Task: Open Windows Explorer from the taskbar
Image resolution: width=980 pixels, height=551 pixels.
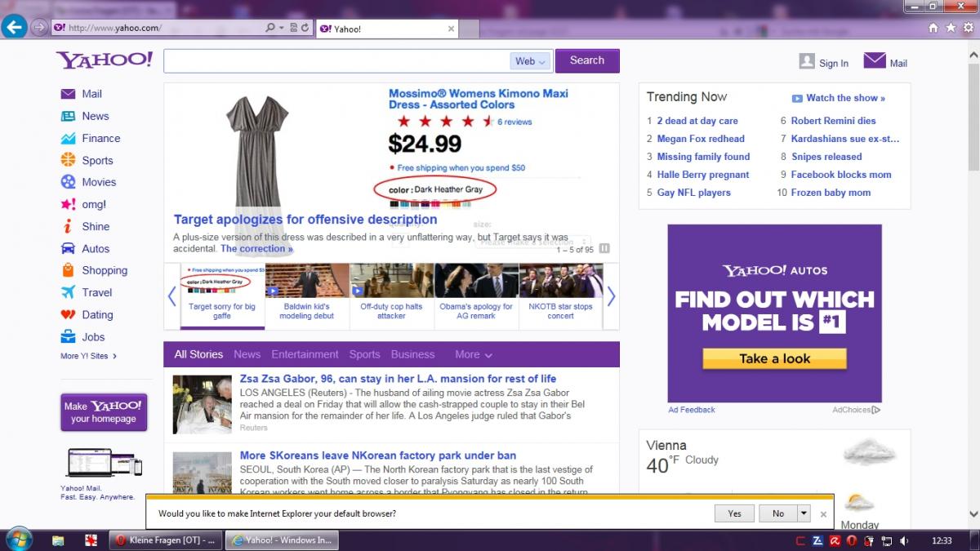Action: point(58,540)
